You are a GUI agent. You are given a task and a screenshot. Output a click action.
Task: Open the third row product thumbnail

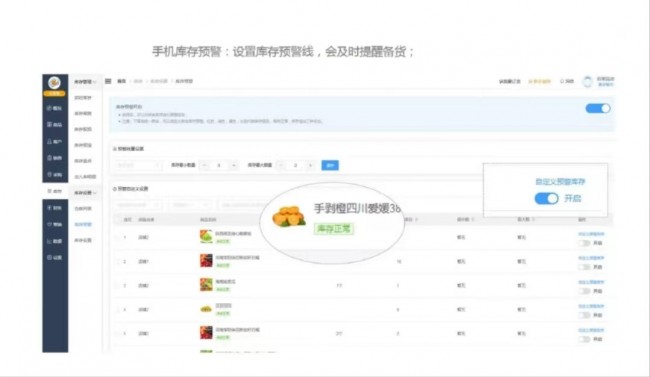pos(206,285)
